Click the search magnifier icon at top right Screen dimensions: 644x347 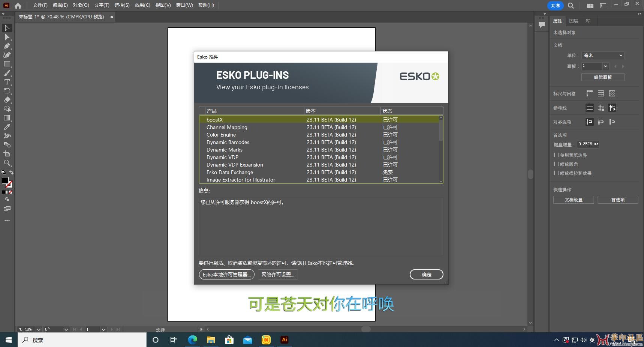(571, 6)
